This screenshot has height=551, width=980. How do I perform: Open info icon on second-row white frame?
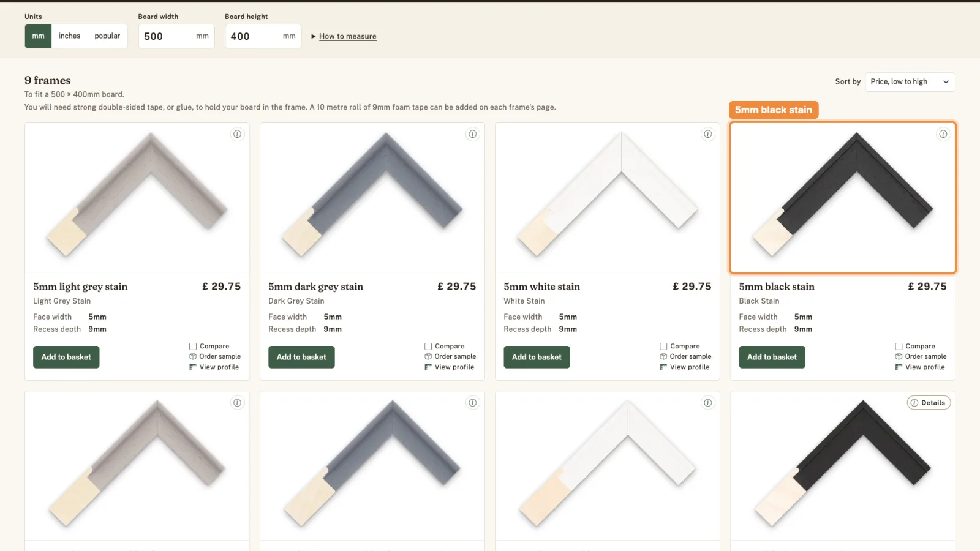coord(707,403)
